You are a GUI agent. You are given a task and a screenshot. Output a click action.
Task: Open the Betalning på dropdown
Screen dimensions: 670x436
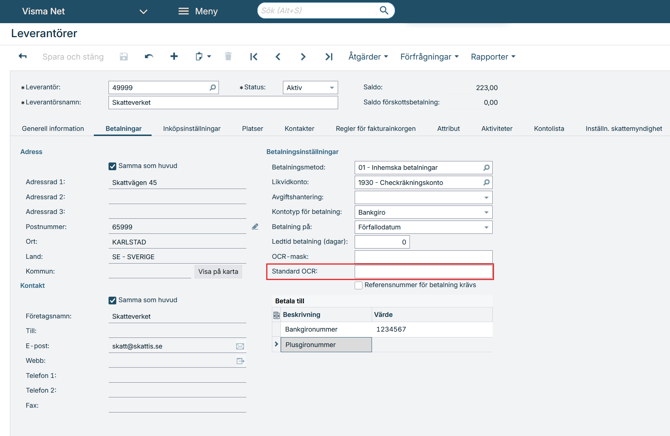click(486, 227)
